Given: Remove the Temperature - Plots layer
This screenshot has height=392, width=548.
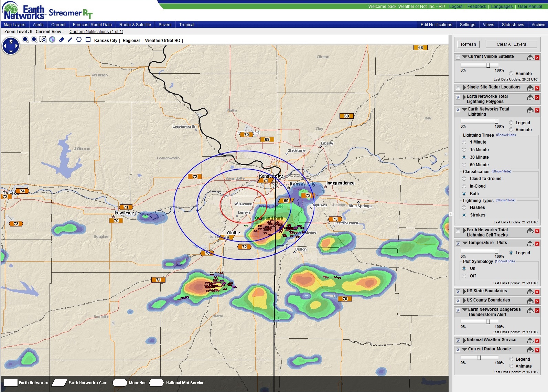Looking at the screenshot, I should [537, 244].
